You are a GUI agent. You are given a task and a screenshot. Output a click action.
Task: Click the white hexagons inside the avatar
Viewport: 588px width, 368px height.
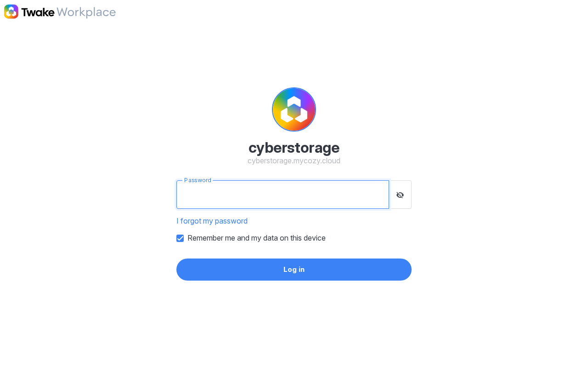pyautogui.click(x=294, y=109)
